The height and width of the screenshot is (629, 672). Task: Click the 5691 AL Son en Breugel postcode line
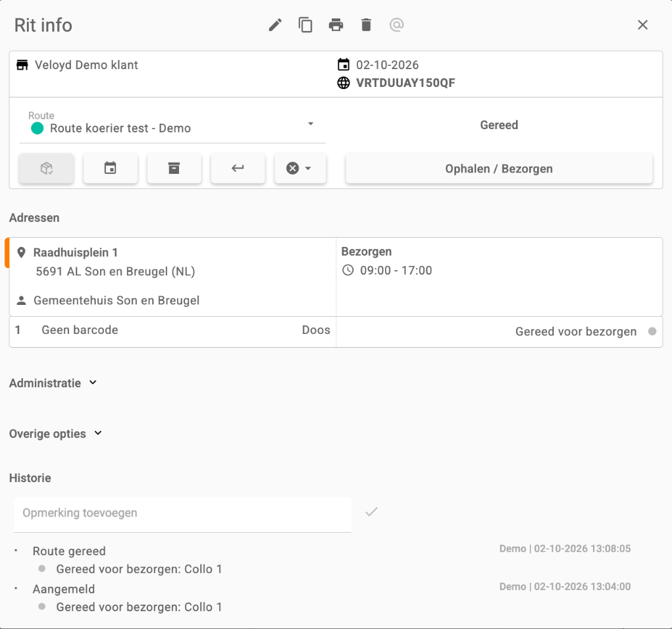click(115, 271)
